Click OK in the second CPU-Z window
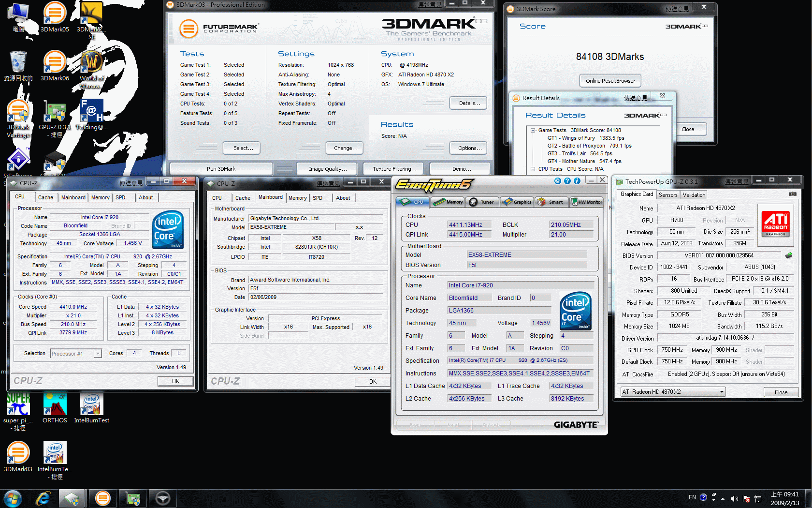The height and width of the screenshot is (508, 812). click(x=373, y=382)
